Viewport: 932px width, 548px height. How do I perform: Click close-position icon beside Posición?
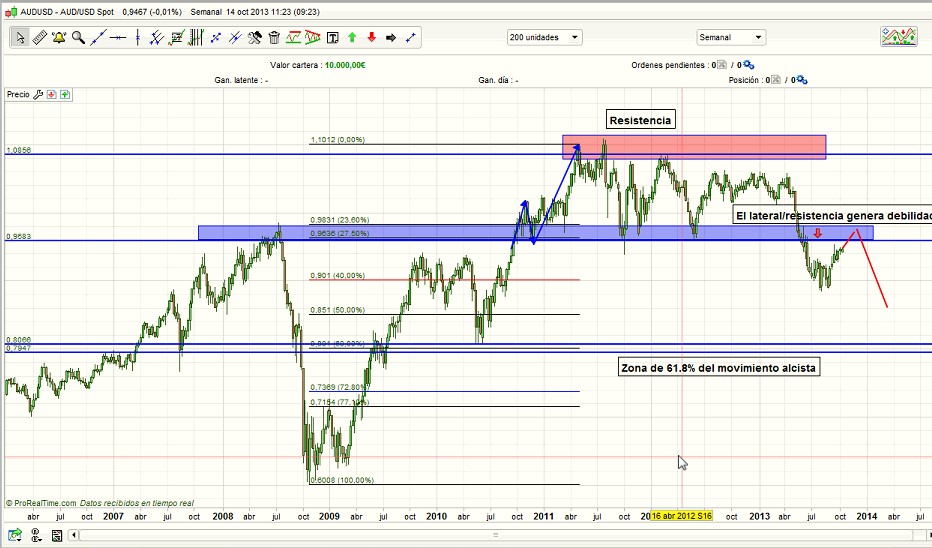776,80
